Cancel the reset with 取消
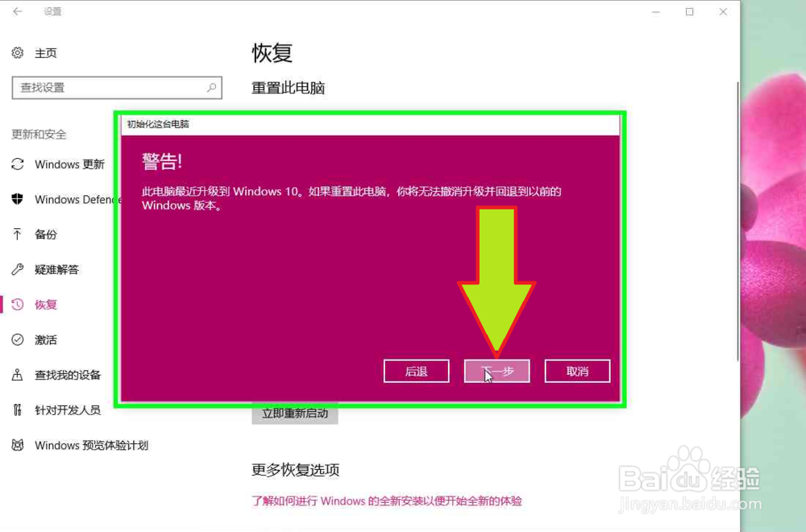This screenshot has width=806, height=532. coord(577,371)
